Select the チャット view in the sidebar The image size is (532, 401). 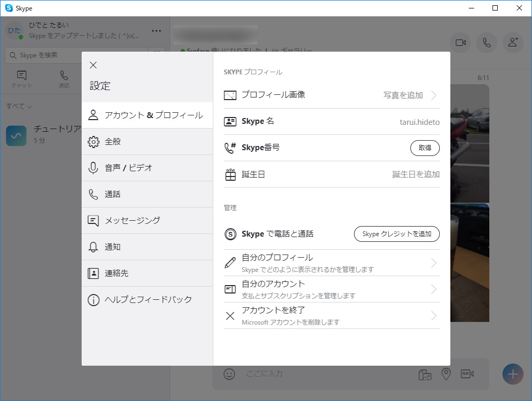21,79
